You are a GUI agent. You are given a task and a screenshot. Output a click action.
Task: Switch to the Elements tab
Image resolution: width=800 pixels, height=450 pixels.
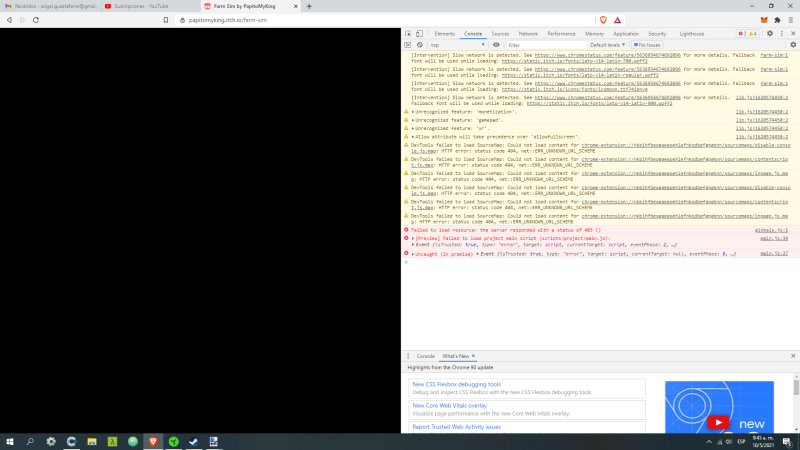pyautogui.click(x=444, y=34)
